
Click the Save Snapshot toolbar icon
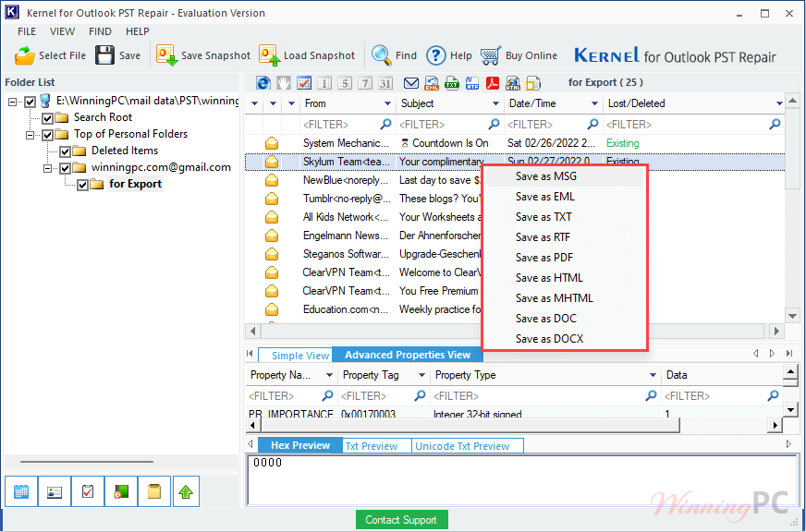pyautogui.click(x=167, y=54)
